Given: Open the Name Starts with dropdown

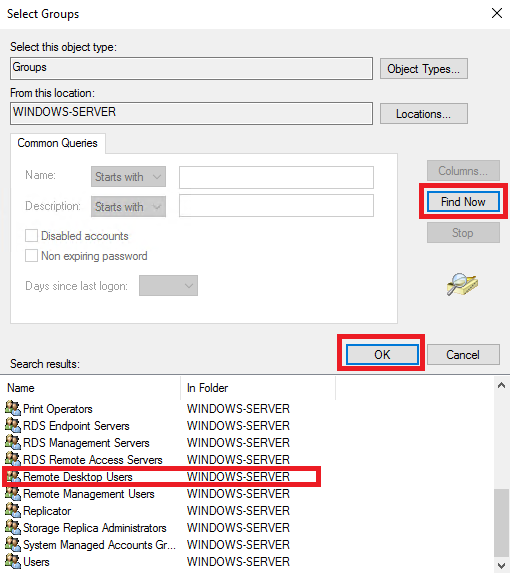Looking at the screenshot, I should 128,177.
